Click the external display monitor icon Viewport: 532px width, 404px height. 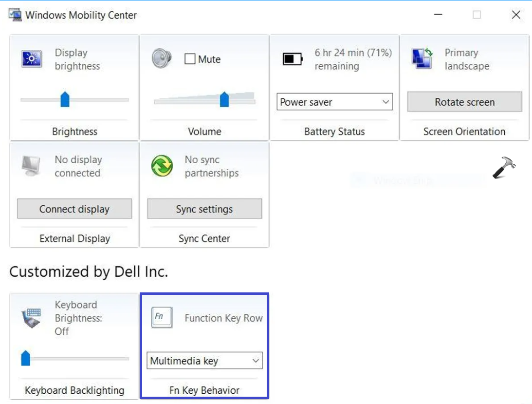pos(32,166)
